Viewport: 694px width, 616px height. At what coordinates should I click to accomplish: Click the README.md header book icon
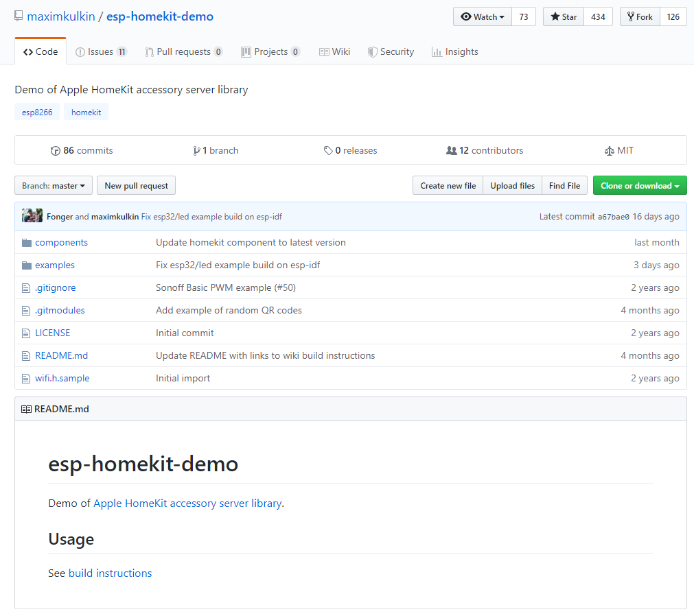click(x=26, y=410)
